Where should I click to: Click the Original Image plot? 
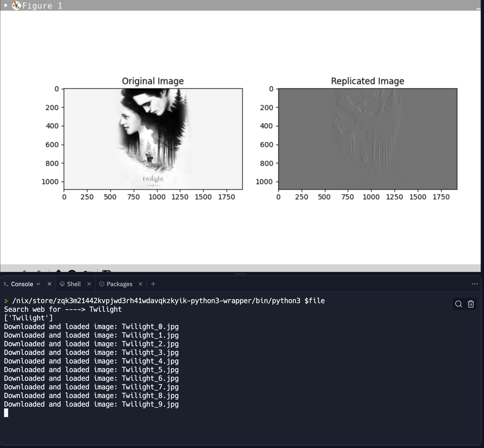click(153, 139)
